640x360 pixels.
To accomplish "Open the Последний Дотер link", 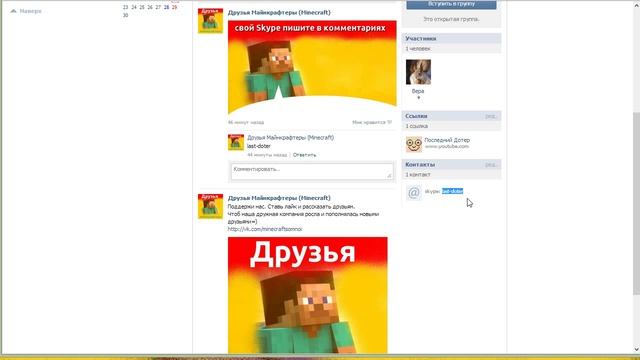I will [x=447, y=140].
